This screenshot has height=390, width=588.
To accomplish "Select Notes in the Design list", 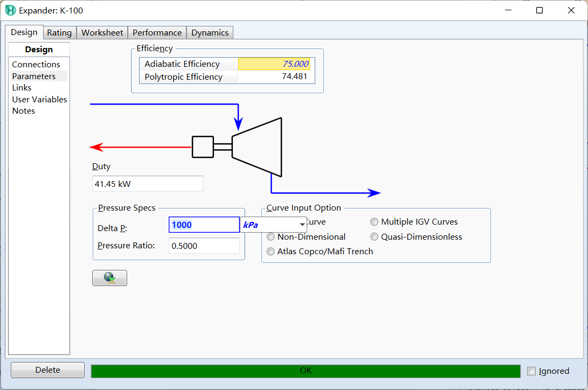I will 24,111.
